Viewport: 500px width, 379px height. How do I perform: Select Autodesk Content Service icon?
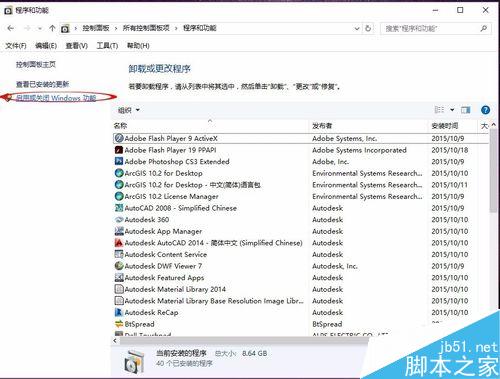click(x=119, y=254)
